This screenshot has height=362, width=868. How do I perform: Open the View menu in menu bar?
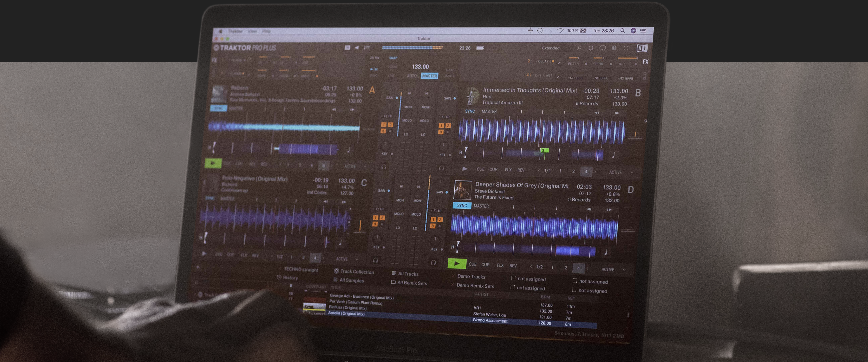tap(252, 31)
